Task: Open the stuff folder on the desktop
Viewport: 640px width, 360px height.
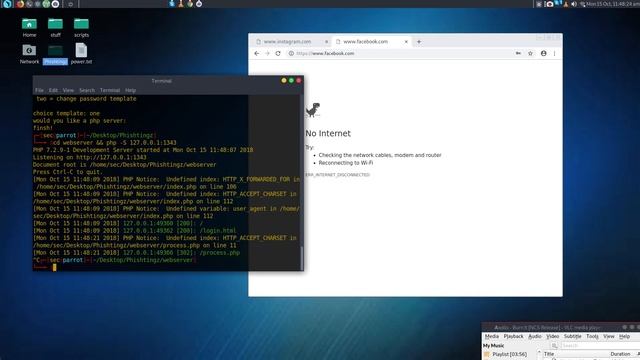Action: 55,27
